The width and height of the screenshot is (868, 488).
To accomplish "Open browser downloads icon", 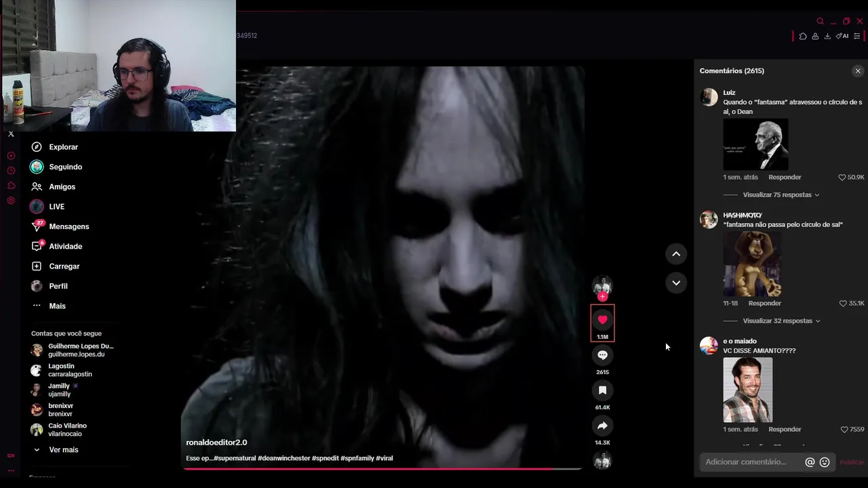I will (x=827, y=36).
